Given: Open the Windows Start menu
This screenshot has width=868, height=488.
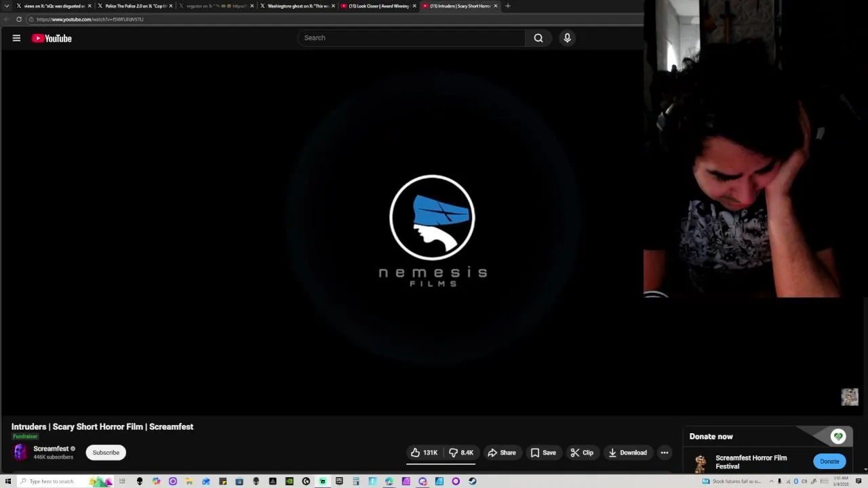Looking at the screenshot, I should [7, 481].
